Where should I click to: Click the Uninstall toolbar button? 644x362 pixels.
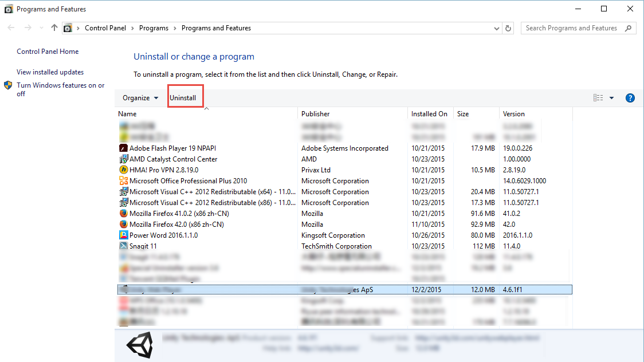click(183, 98)
